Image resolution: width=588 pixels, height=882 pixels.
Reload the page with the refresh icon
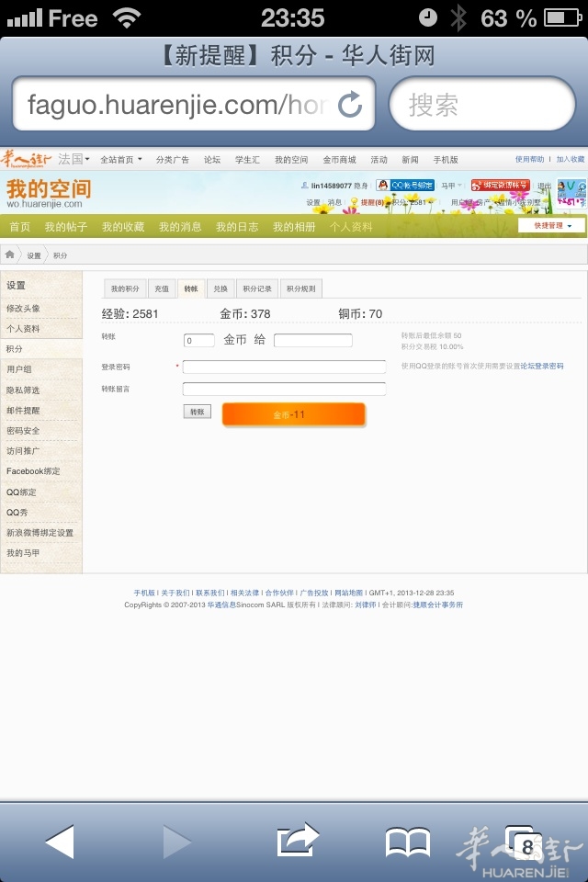[350, 105]
